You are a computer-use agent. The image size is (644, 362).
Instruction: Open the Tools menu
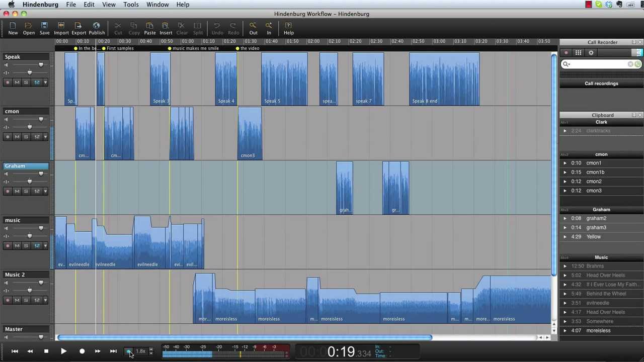pos(130,4)
